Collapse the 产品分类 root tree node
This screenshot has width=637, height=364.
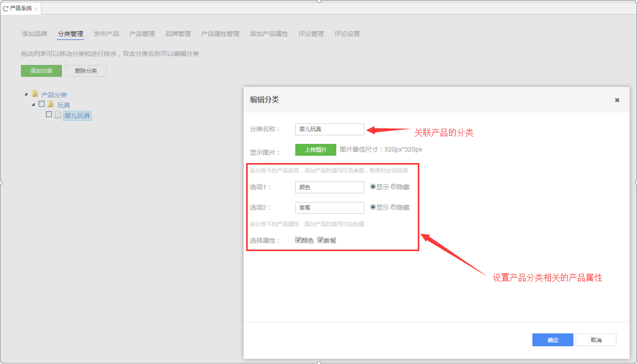coord(26,94)
